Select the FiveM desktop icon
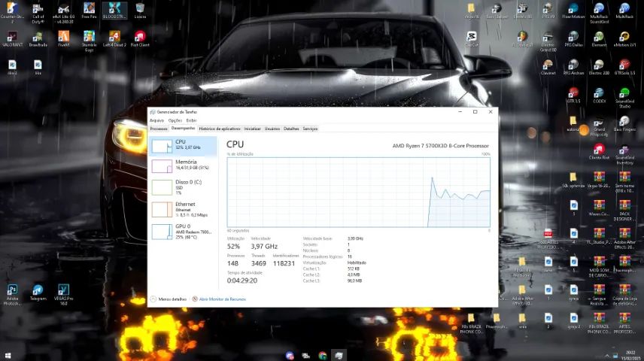The width and height of the screenshot is (644, 361). 64,39
